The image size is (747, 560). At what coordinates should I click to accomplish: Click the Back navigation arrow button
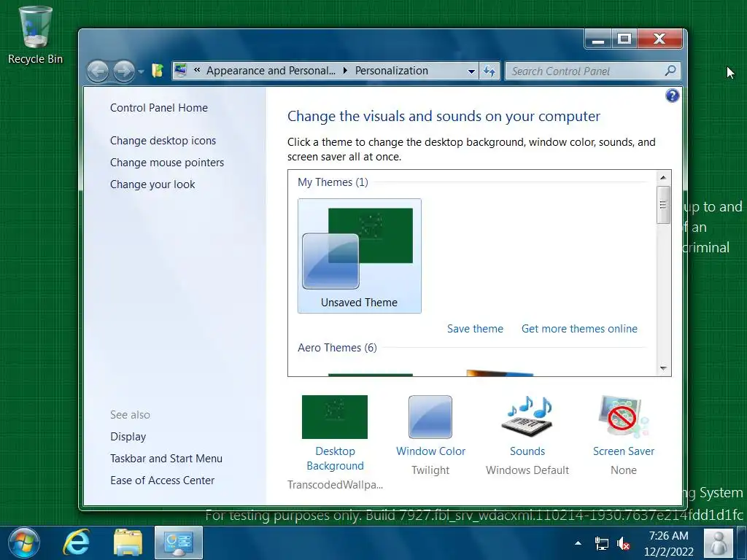click(x=98, y=71)
